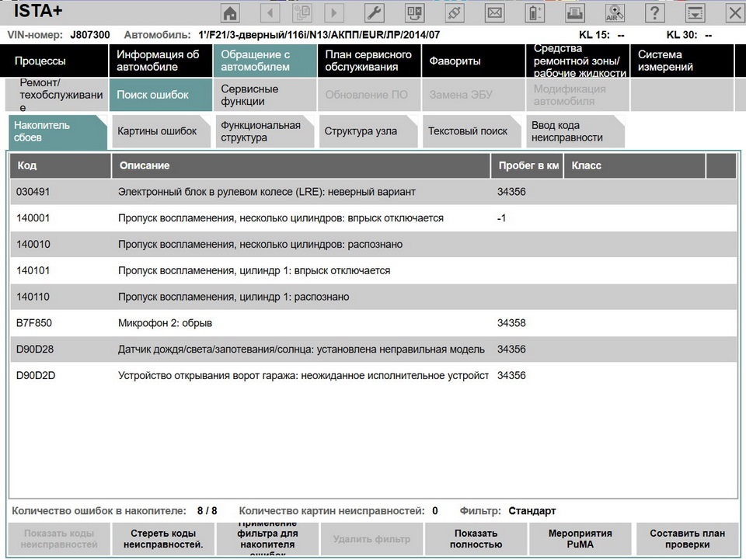Open the envelope feedback icon
746x560 pixels.
pyautogui.click(x=494, y=13)
